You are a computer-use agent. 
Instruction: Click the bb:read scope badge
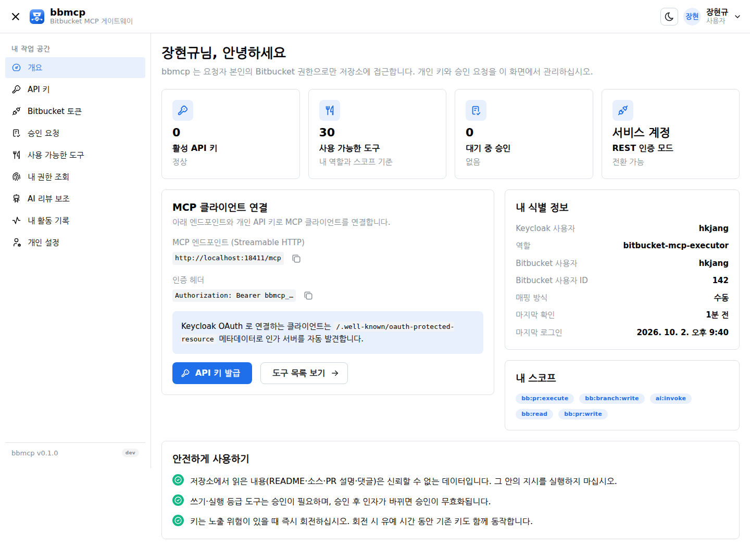point(534,414)
